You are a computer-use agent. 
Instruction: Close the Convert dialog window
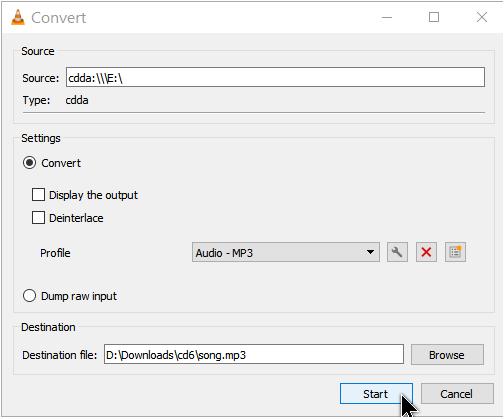[482, 17]
